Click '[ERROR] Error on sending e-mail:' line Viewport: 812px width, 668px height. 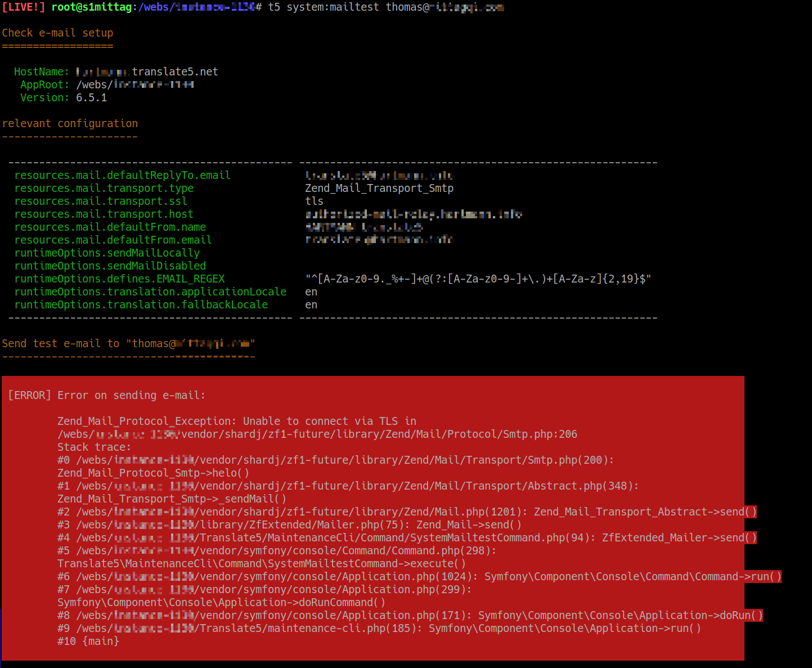pyautogui.click(x=107, y=395)
